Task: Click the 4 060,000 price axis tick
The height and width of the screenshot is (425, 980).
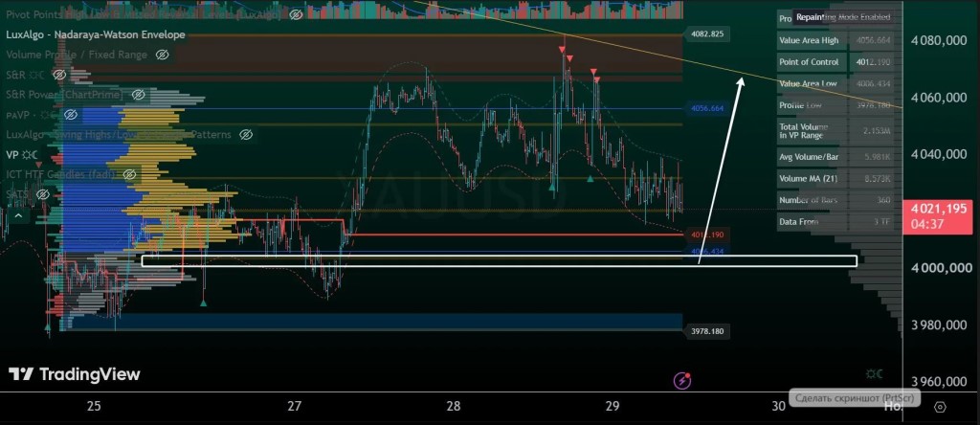Action: click(x=940, y=98)
